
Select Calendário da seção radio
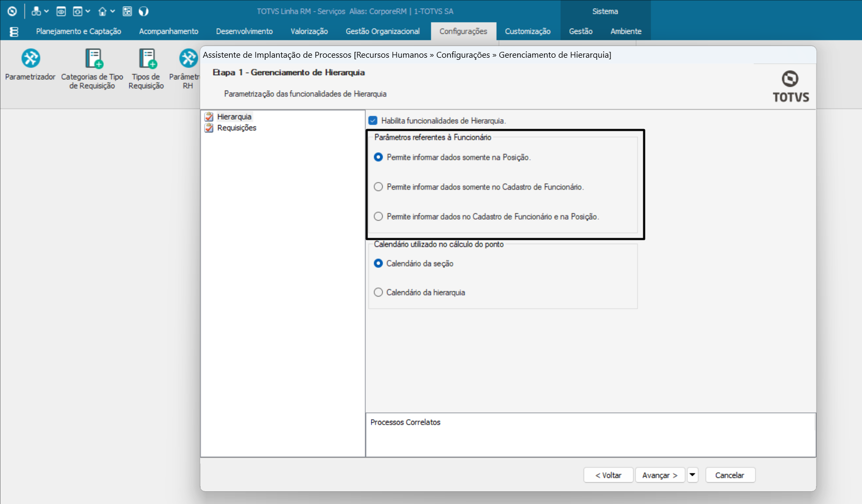coord(378,263)
